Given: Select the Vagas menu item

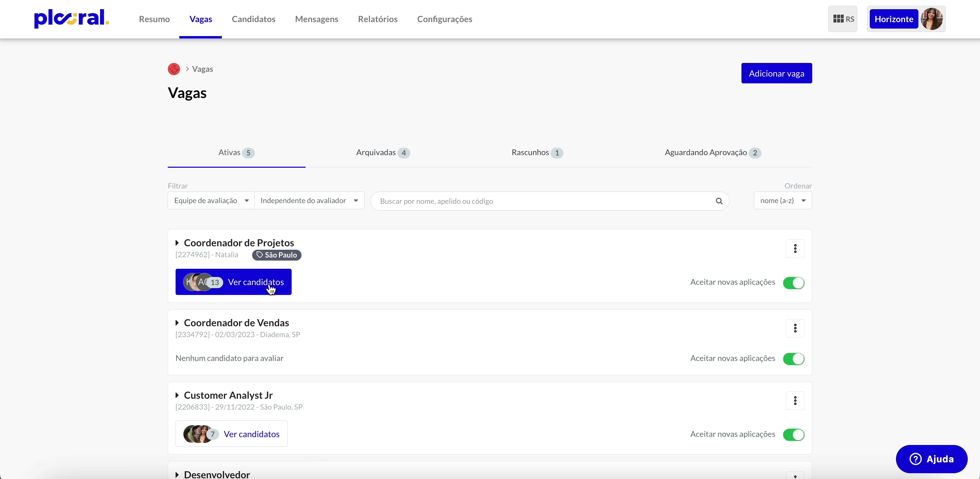Looking at the screenshot, I should coord(200,19).
